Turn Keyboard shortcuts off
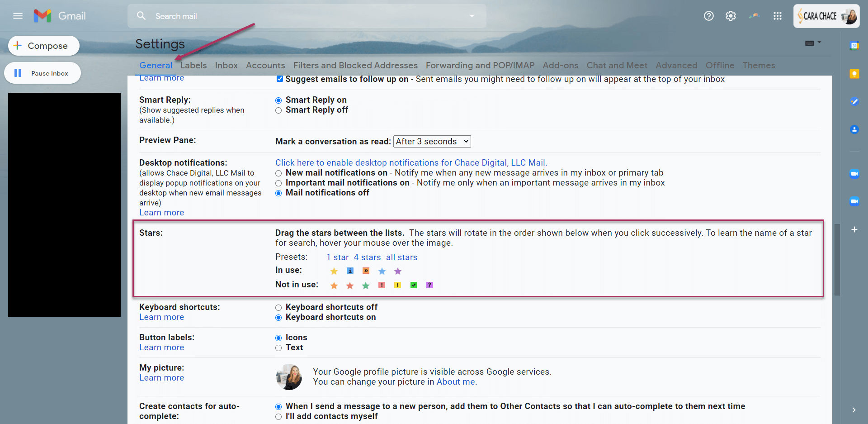The image size is (868, 424). click(278, 308)
